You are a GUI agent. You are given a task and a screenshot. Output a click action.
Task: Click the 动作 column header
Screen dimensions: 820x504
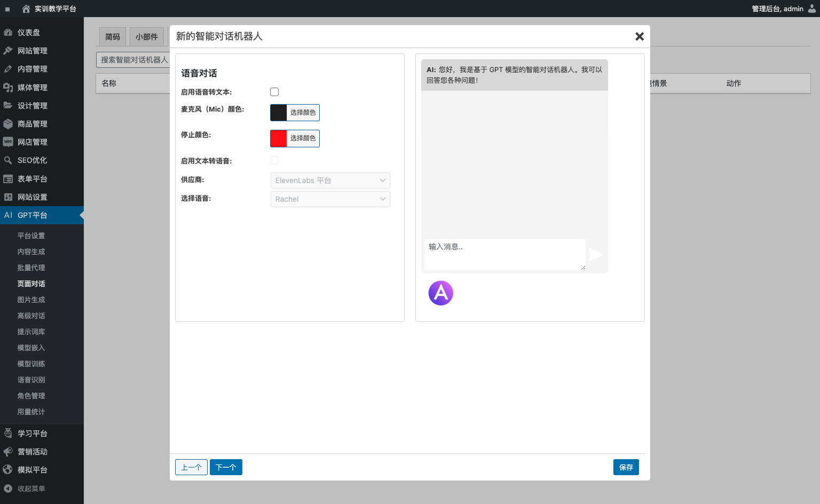click(734, 83)
